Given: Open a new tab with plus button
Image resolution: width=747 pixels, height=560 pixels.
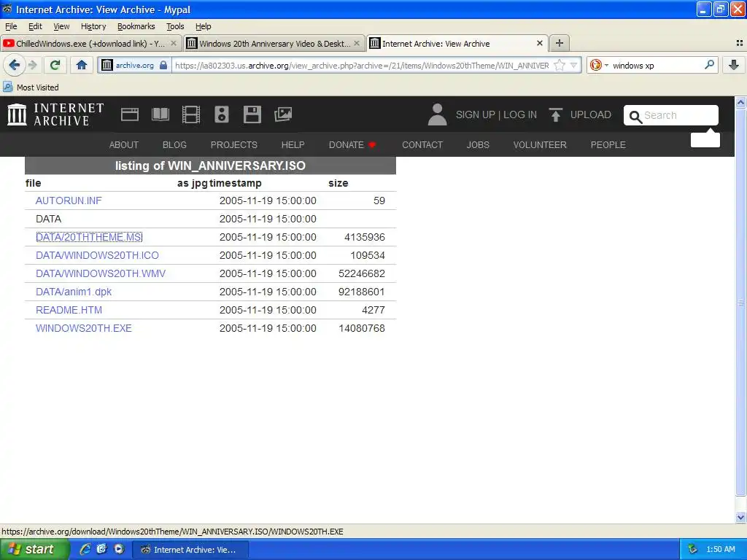Looking at the screenshot, I should [560, 43].
